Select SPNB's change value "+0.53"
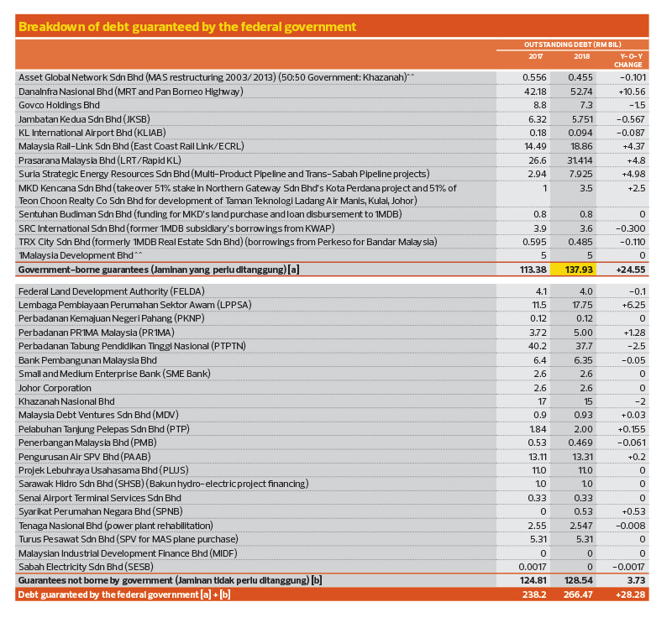 point(632,512)
